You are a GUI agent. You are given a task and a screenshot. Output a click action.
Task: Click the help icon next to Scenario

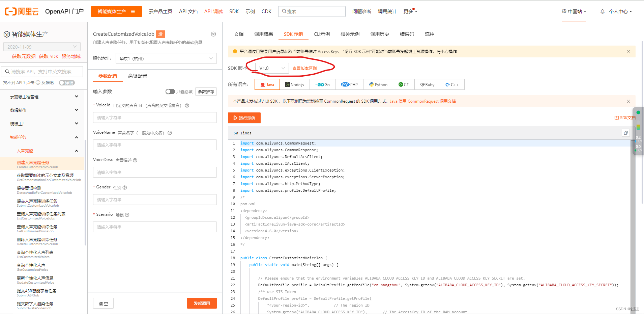[127, 215]
